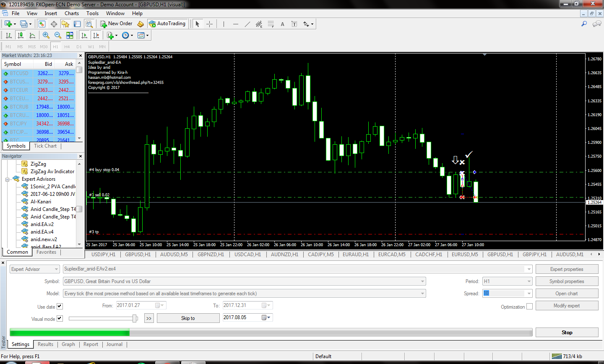Uncheck the Use date checkbox

click(x=60, y=307)
